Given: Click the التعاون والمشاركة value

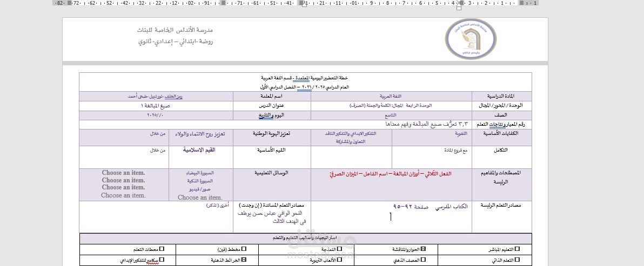Looking at the screenshot, I should tap(350, 141).
